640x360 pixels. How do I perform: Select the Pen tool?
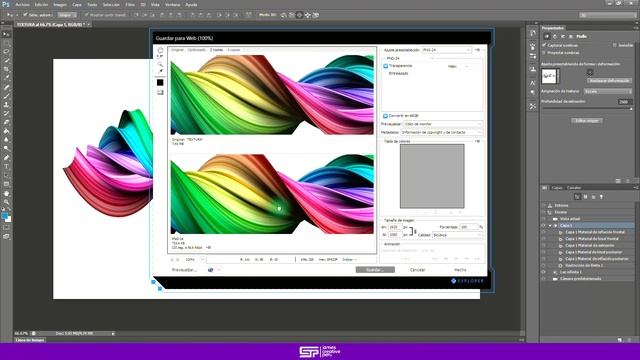pyautogui.click(x=6, y=158)
